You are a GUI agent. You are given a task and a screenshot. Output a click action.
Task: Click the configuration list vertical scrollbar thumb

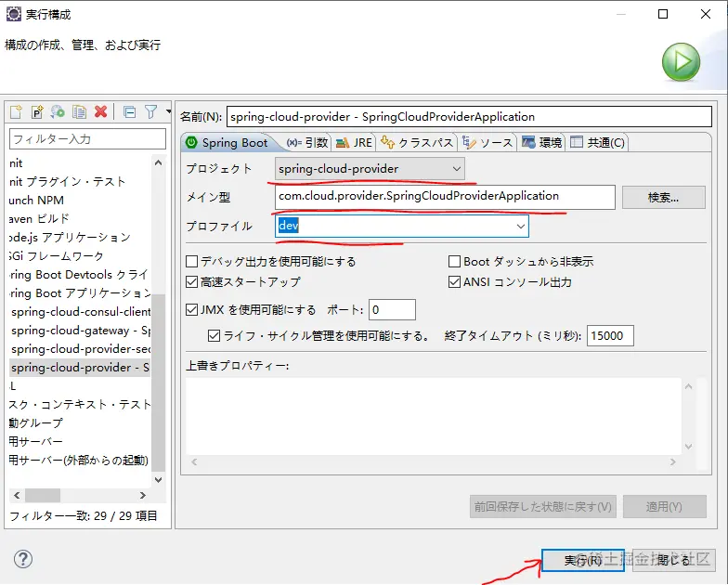[158, 383]
